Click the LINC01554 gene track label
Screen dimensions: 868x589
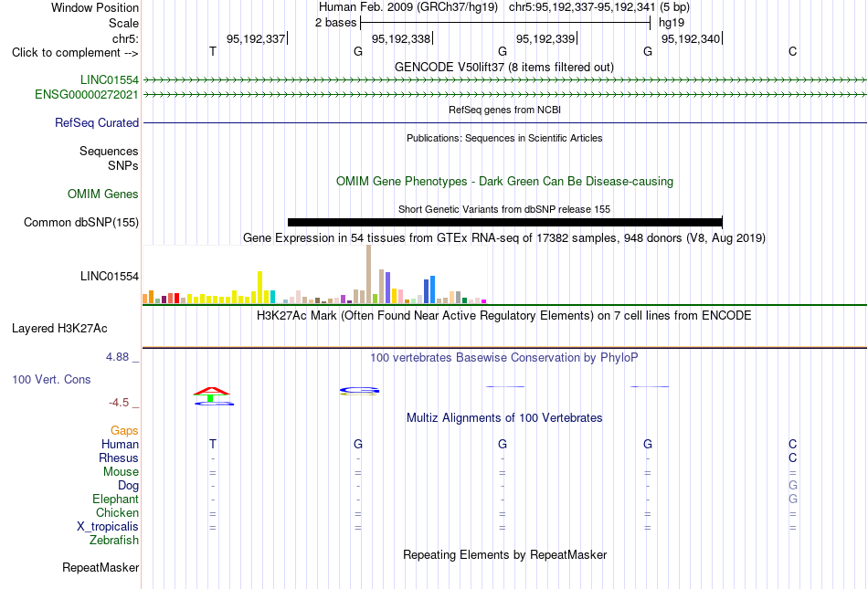pos(109,79)
